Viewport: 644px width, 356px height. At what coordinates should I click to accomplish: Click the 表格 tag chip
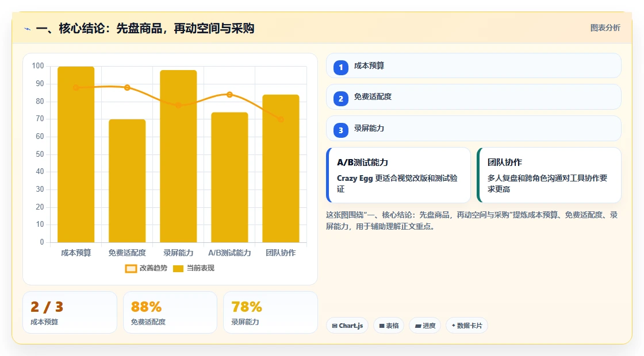pyautogui.click(x=389, y=326)
